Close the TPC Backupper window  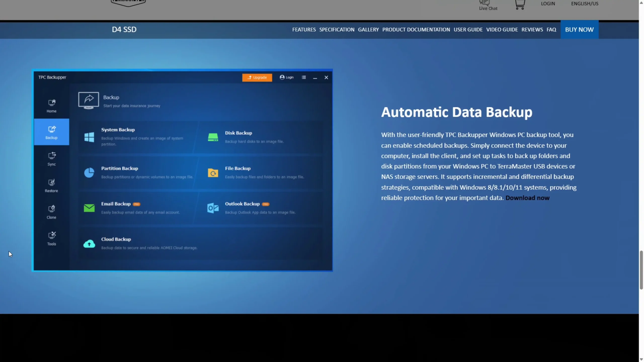326,77
